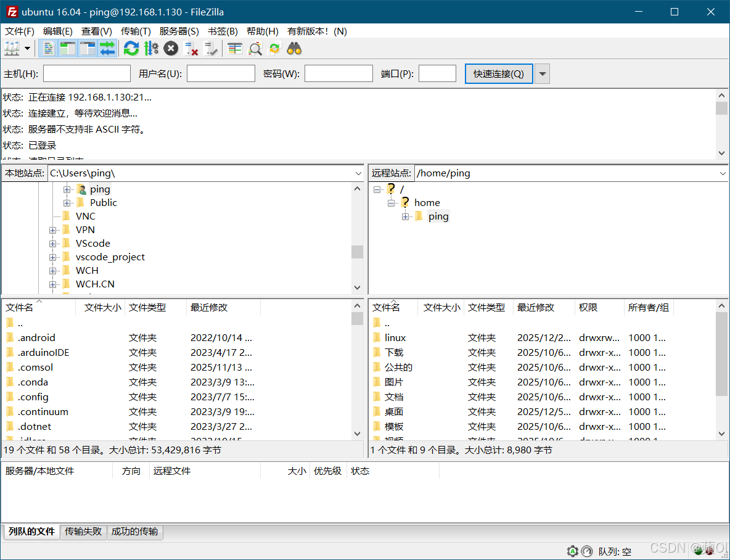The width and height of the screenshot is (730, 560).
Task: Cancel the current operation with the X icon
Action: pyautogui.click(x=171, y=49)
